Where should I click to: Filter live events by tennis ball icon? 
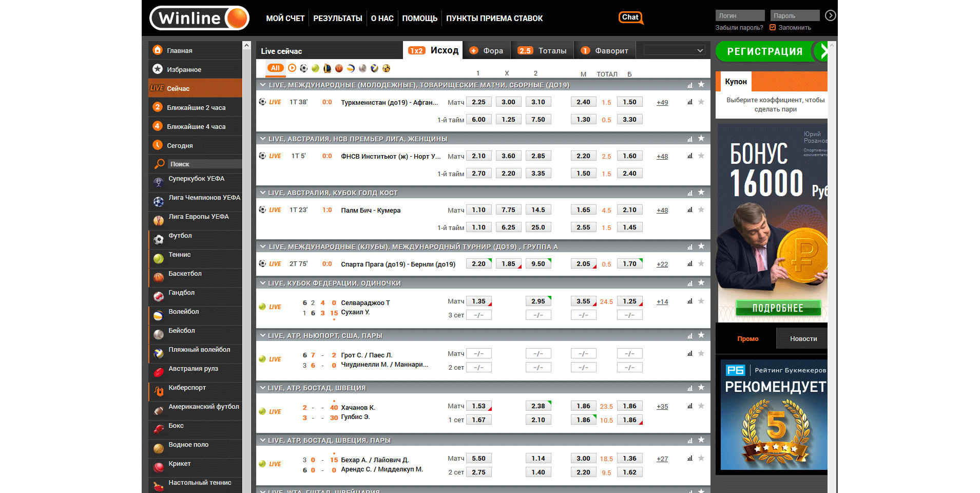click(x=315, y=68)
